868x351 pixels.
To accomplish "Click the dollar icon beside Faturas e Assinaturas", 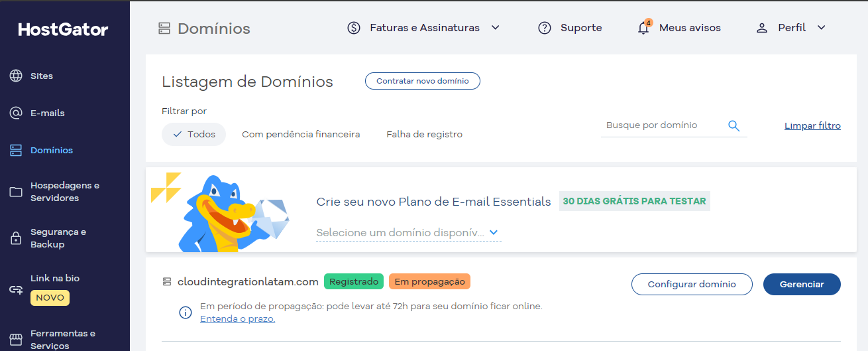I will 354,28.
